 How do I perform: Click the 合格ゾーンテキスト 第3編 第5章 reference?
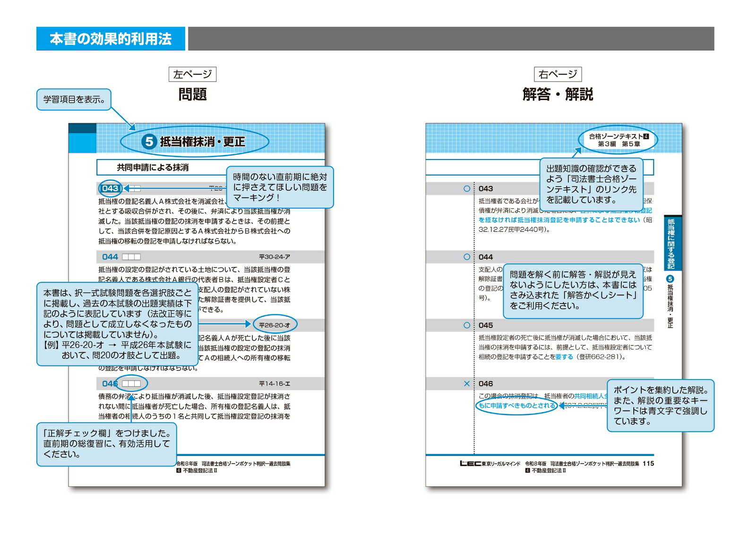click(619, 140)
